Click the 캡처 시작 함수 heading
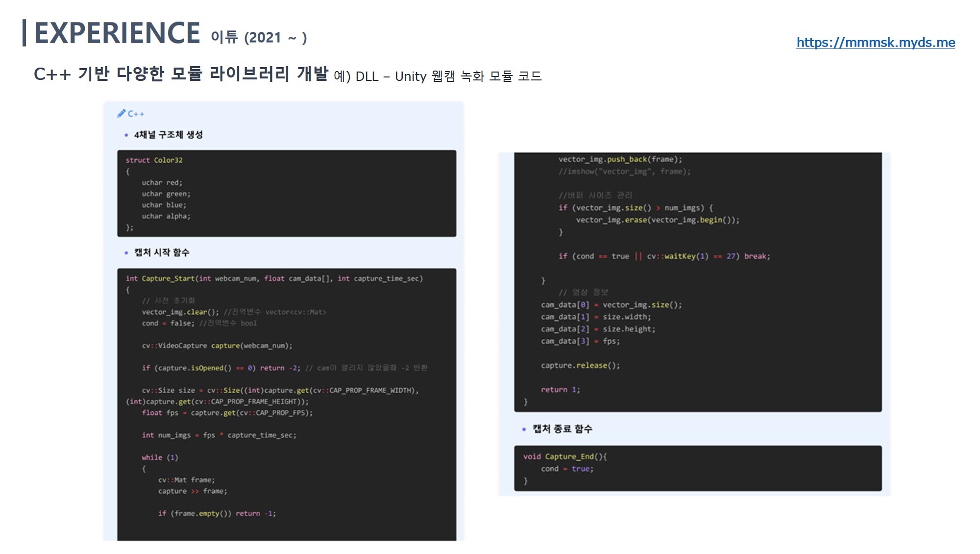 [162, 252]
